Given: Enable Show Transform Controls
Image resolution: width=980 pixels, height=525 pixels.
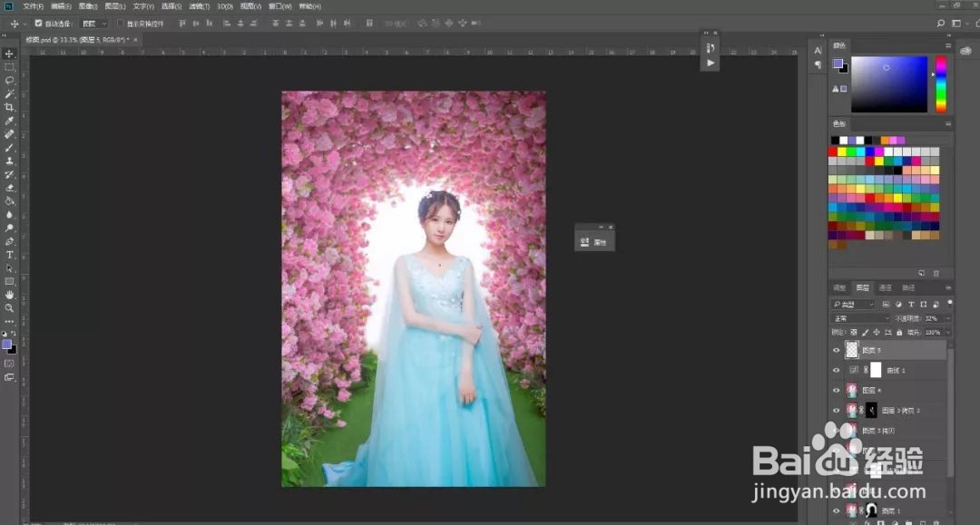Looking at the screenshot, I should [119, 23].
